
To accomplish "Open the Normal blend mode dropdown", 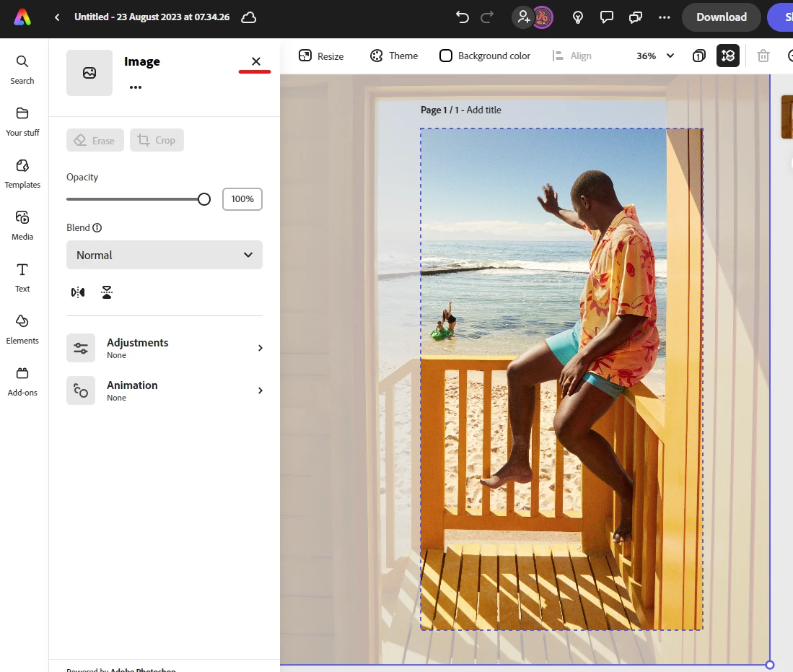I will point(165,255).
